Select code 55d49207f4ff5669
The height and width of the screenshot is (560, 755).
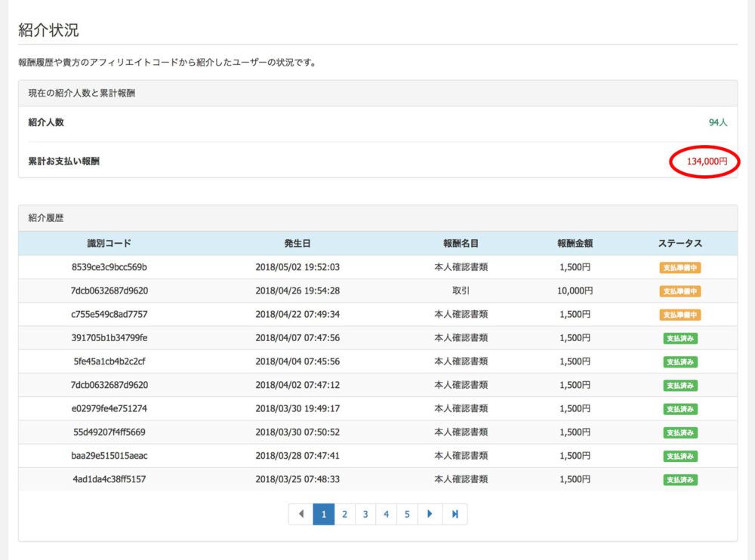point(109,432)
